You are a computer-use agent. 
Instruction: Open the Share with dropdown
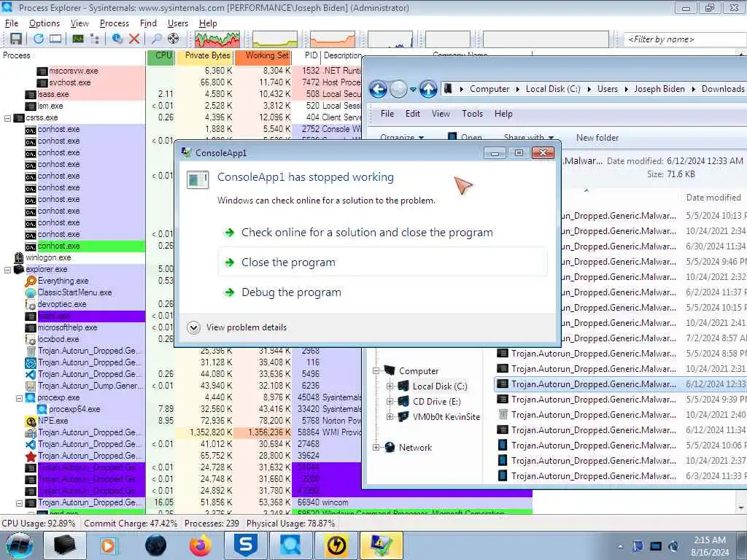tap(528, 138)
